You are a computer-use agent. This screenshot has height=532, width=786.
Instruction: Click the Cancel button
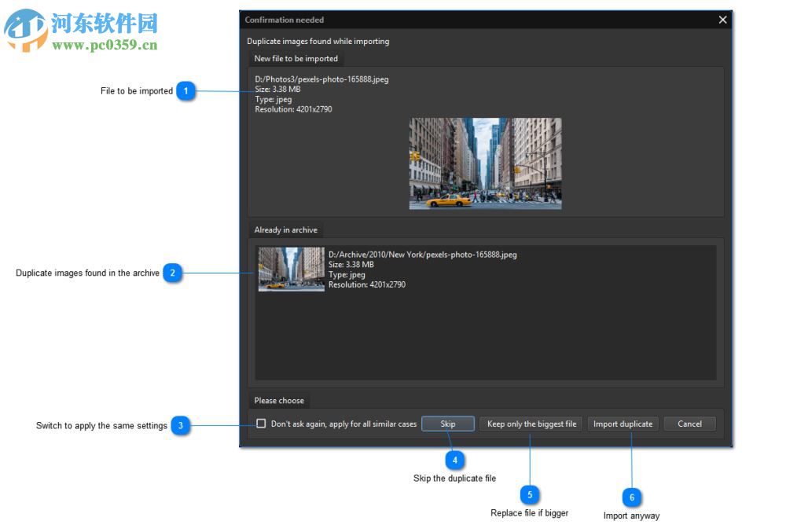pos(689,424)
